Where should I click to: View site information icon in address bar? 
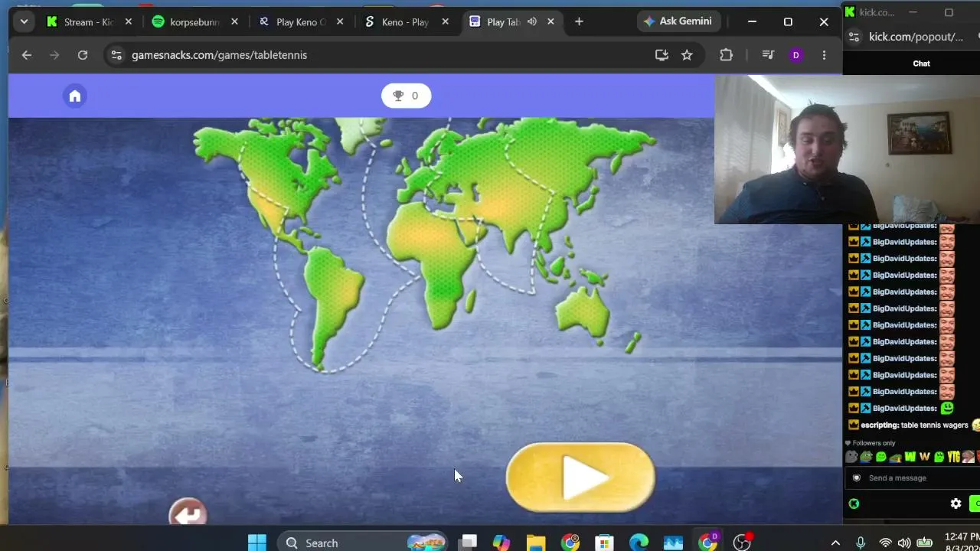[x=116, y=55]
